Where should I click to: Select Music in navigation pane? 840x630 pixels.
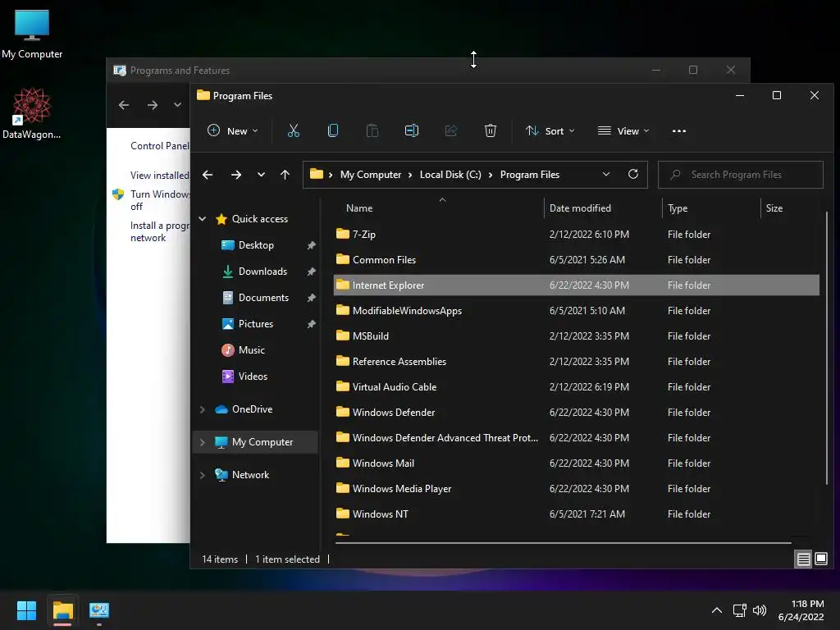[x=251, y=349]
